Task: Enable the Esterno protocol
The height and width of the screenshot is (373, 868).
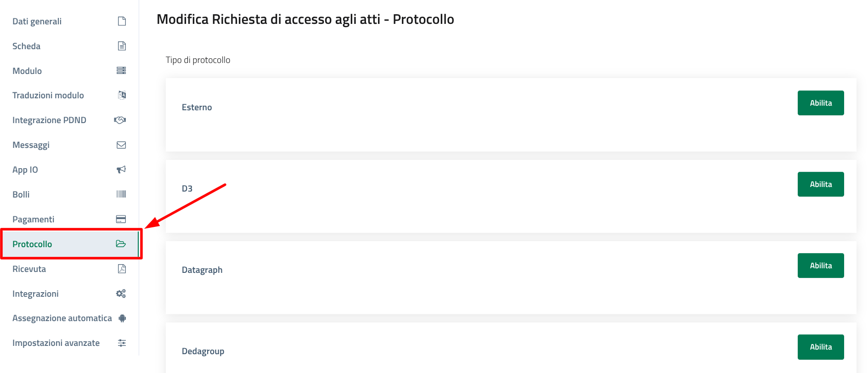Action: click(820, 103)
